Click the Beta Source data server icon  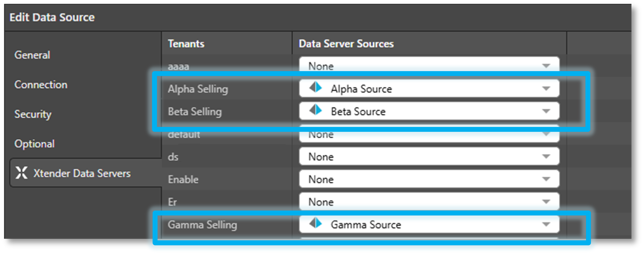316,110
